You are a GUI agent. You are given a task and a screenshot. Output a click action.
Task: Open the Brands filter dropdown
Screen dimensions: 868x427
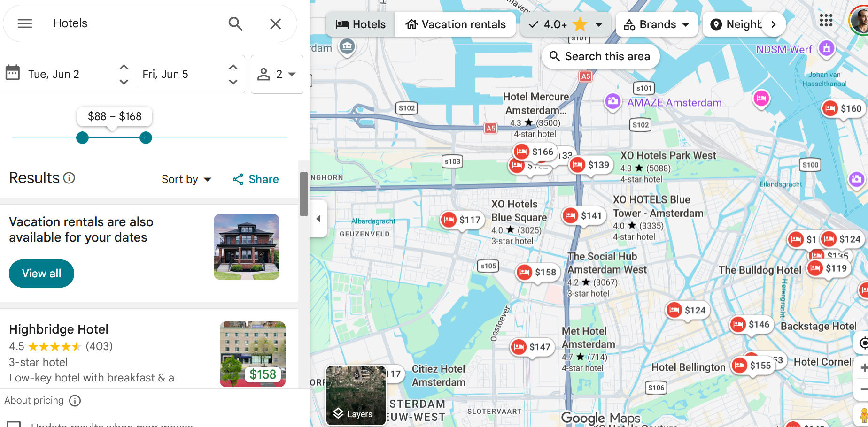657,24
